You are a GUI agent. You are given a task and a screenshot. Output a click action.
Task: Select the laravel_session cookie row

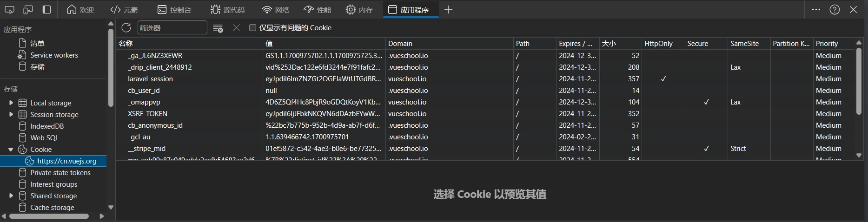coord(485,79)
